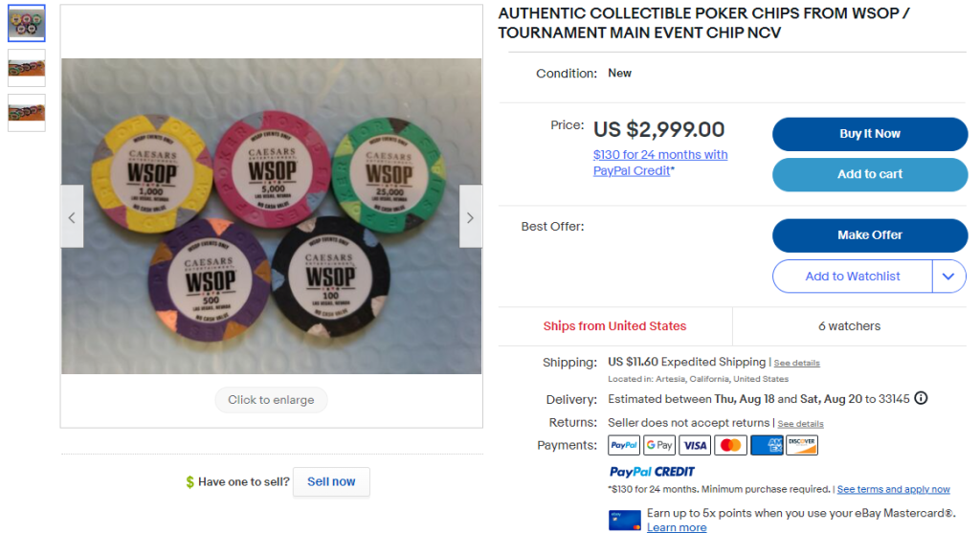980x533 pixels.
Task: Select the first chip photo thumbnail
Action: 26,23
